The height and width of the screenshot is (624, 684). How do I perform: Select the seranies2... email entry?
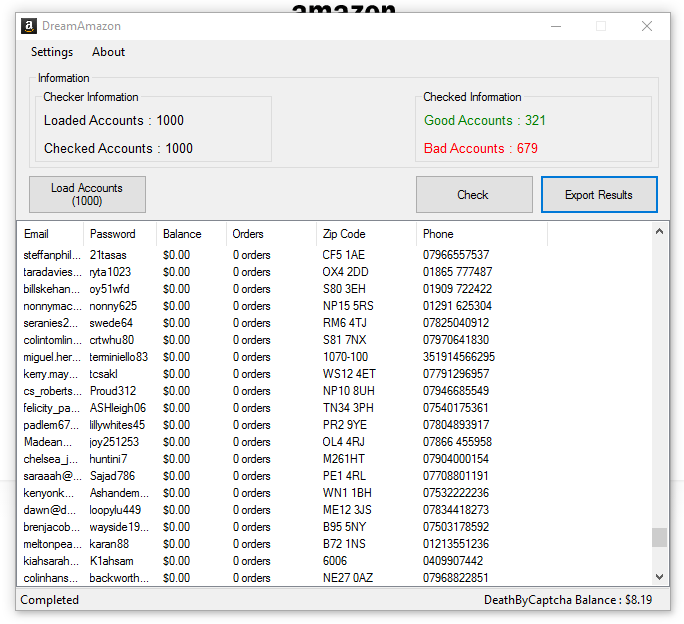(x=51, y=323)
